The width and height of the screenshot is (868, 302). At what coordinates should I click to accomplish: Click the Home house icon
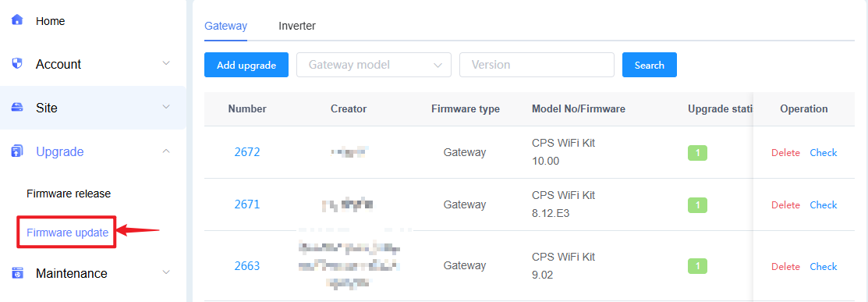coord(17,20)
